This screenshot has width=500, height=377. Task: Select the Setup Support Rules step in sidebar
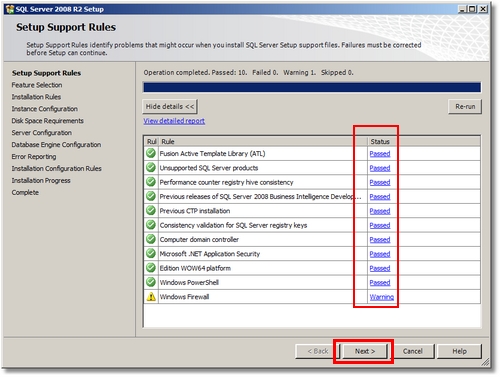point(46,73)
